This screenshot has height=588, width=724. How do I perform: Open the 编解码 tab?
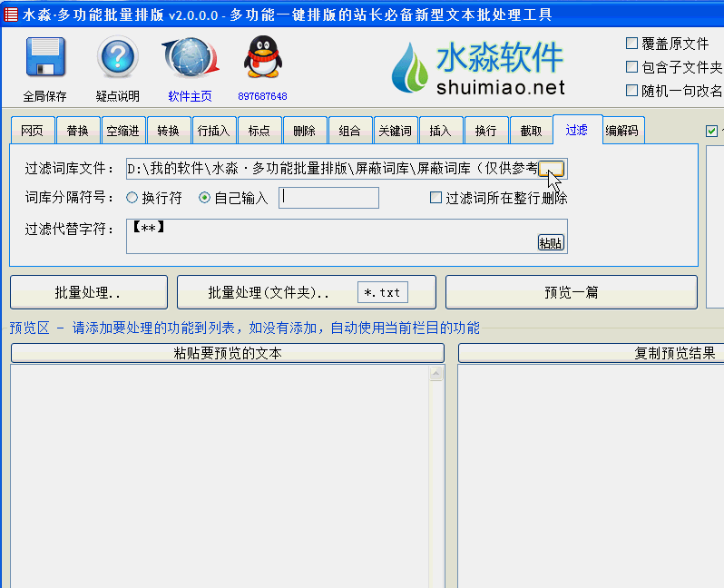pyautogui.click(x=622, y=131)
